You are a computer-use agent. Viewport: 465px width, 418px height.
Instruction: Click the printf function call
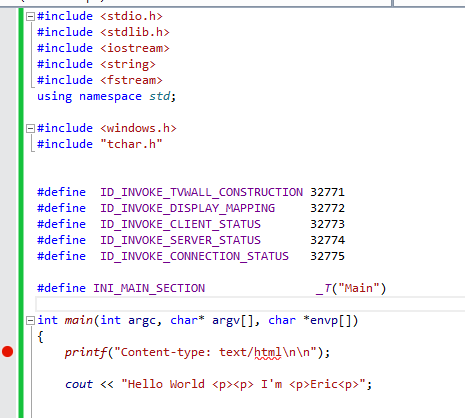pyautogui.click(x=85, y=352)
